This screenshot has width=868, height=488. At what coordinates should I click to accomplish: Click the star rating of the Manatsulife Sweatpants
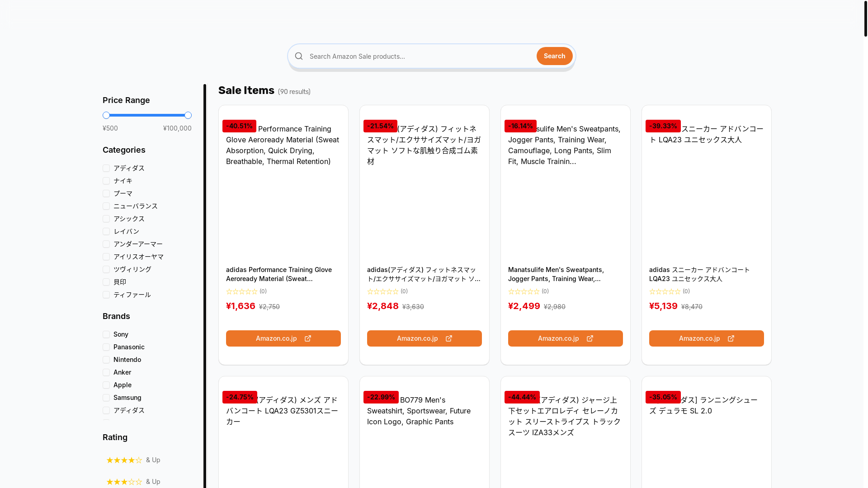click(x=524, y=291)
